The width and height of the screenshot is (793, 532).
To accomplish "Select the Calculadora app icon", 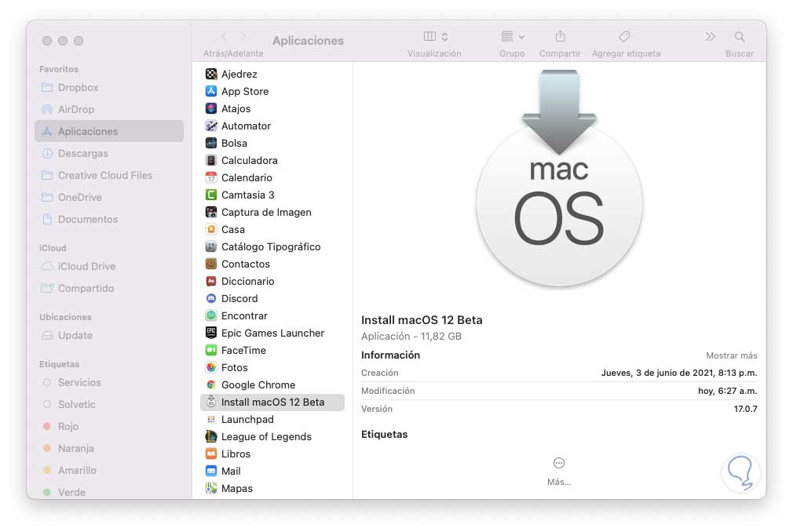I will click(211, 160).
